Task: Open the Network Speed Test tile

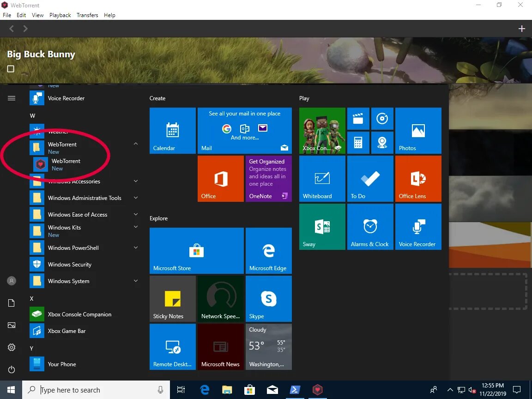Action: click(x=221, y=299)
